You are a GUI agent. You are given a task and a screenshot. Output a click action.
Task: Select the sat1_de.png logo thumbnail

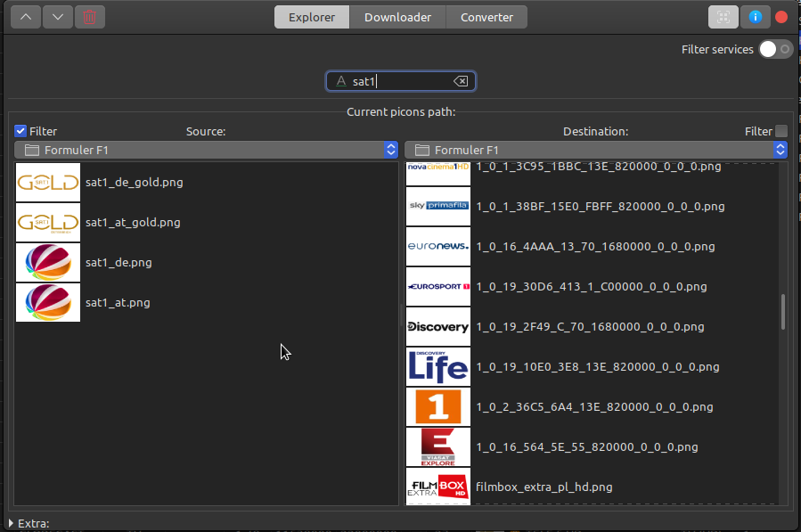[48, 262]
